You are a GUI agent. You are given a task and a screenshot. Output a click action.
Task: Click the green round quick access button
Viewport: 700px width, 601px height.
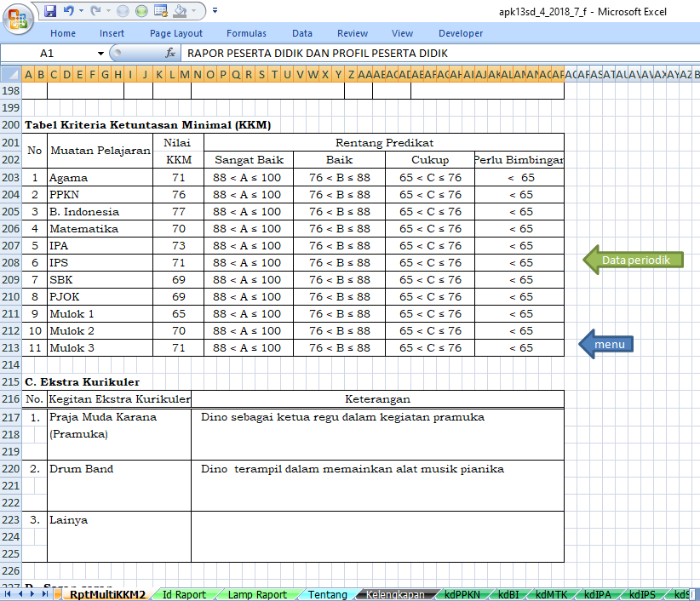(x=141, y=11)
